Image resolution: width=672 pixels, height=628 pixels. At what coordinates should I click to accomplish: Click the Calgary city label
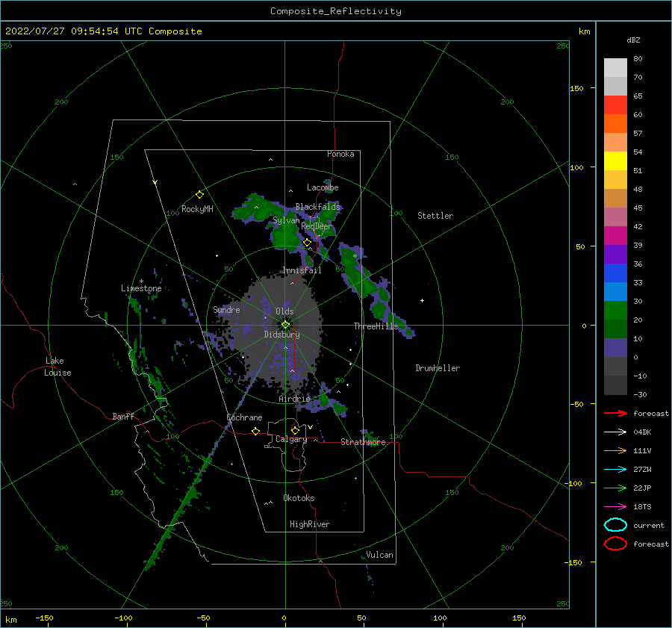pos(291,439)
